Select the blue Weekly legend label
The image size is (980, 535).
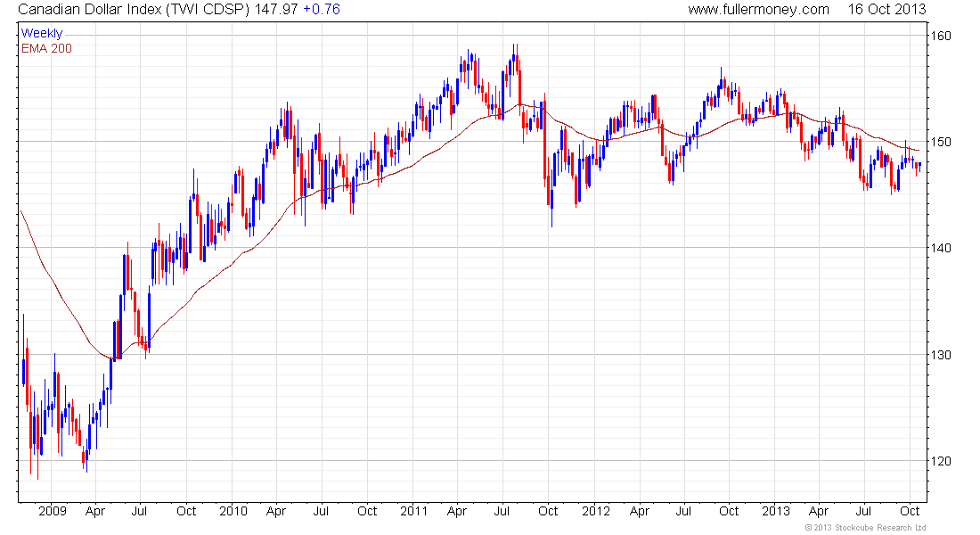[x=42, y=33]
